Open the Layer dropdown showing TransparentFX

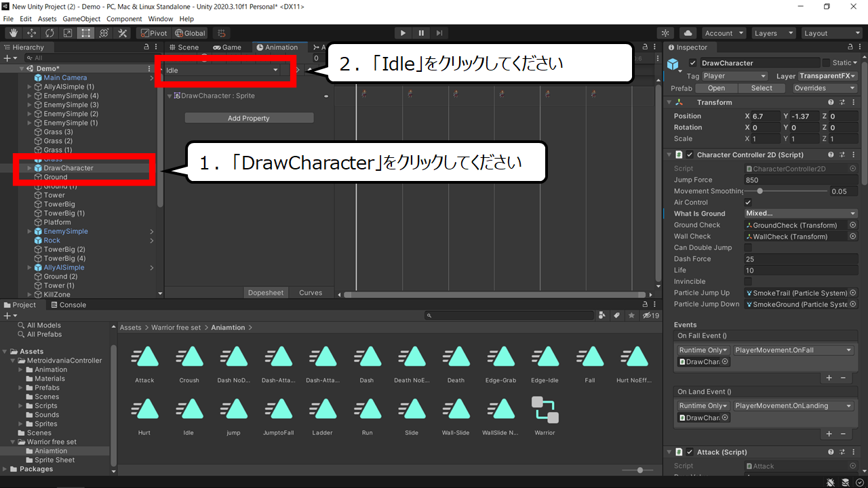tap(827, 76)
